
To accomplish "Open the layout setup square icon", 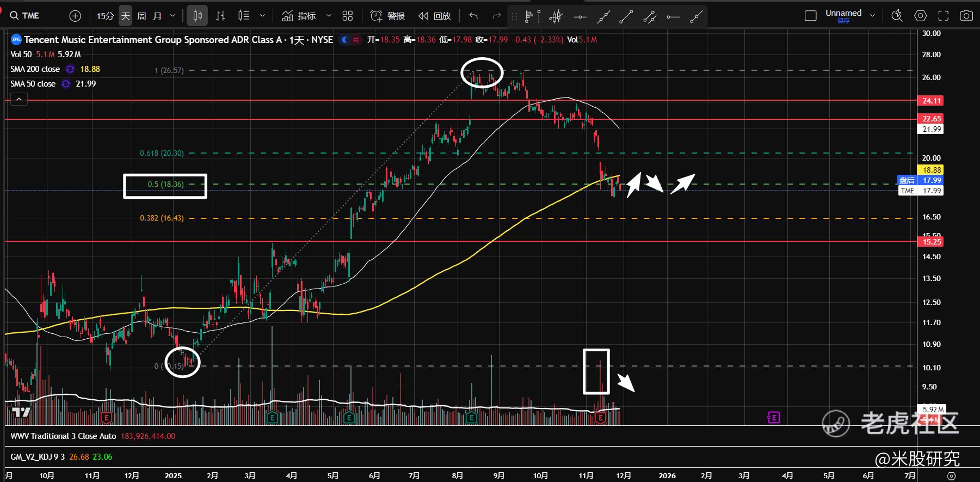I will 811,16.
